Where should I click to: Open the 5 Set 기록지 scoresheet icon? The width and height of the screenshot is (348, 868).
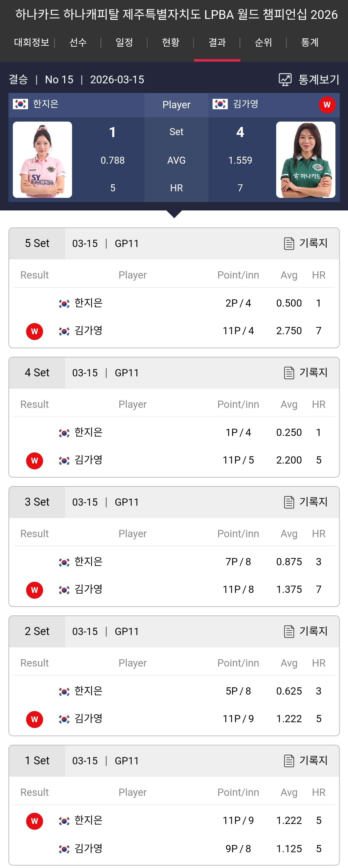pos(289,243)
